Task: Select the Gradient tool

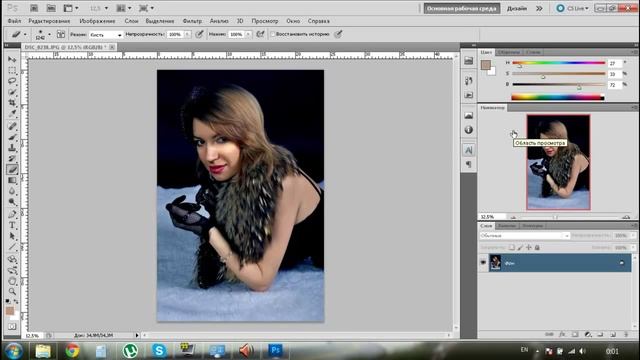Action: (x=12, y=180)
